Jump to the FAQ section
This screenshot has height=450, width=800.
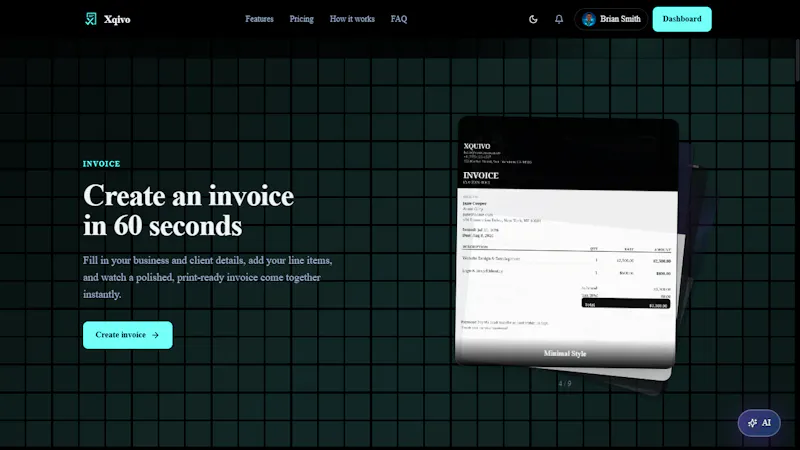399,19
